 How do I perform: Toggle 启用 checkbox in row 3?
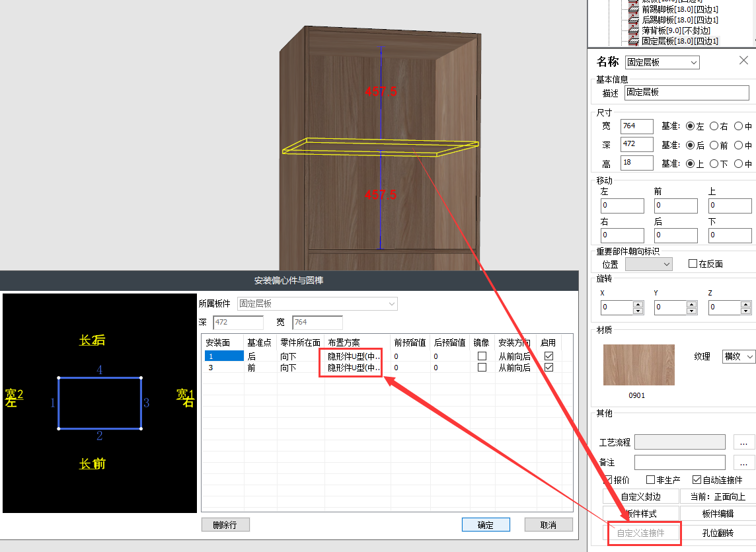(x=548, y=367)
